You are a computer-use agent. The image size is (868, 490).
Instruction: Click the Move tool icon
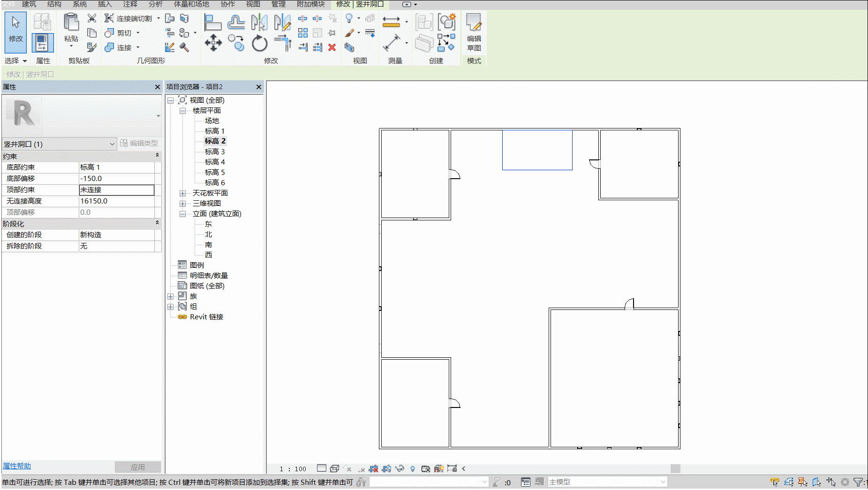pos(213,43)
